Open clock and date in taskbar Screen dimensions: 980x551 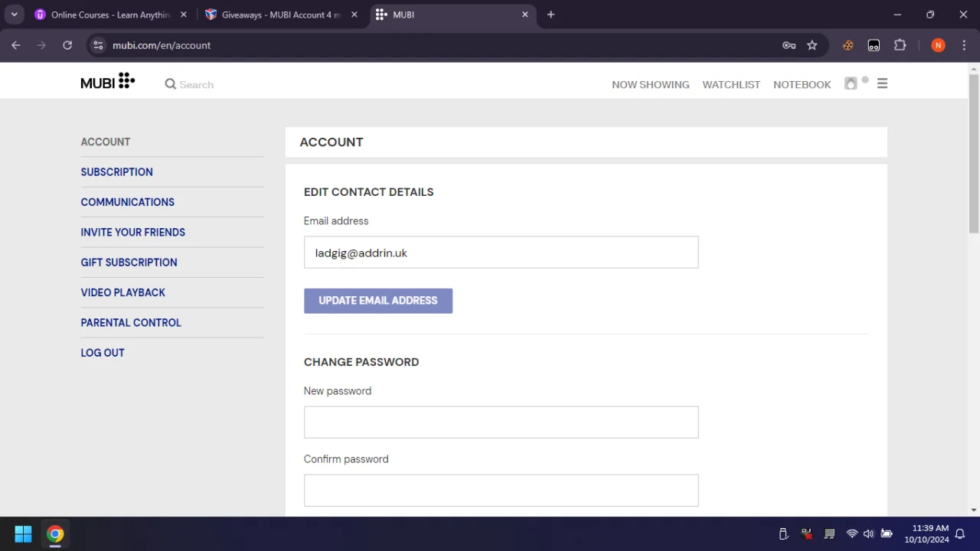tap(926, 534)
